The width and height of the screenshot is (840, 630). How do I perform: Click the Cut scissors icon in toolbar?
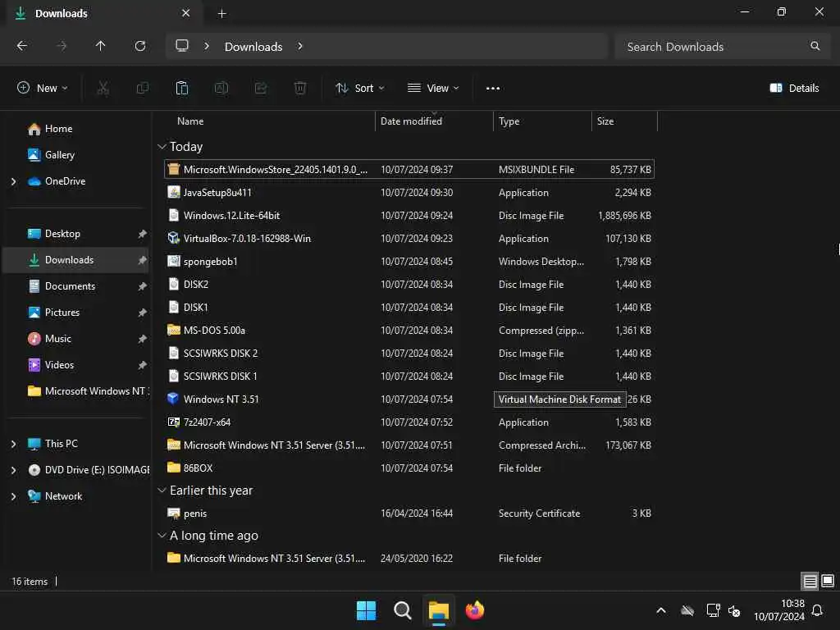tap(103, 88)
